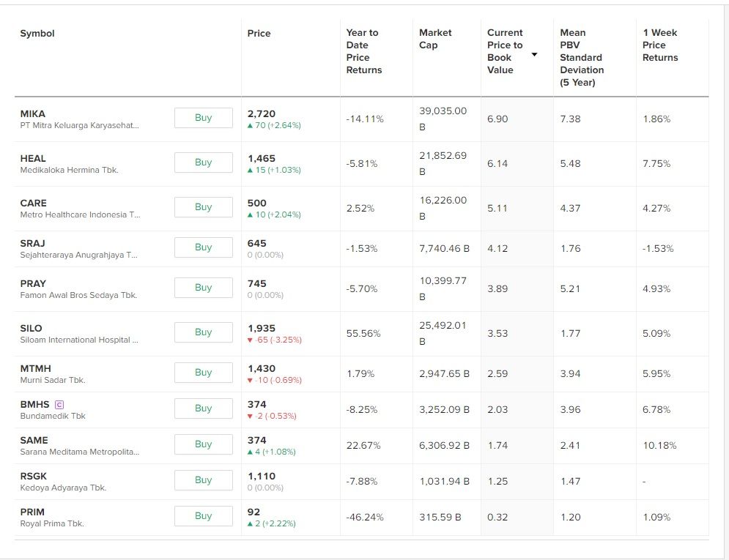The image size is (729, 560).
Task: Open the SILO ticker
Action: (x=32, y=328)
